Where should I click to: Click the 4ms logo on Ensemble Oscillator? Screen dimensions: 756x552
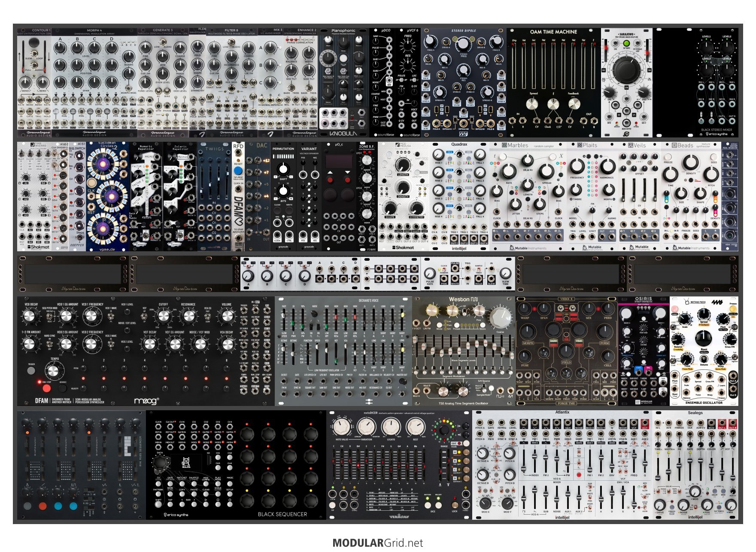[x=717, y=302]
